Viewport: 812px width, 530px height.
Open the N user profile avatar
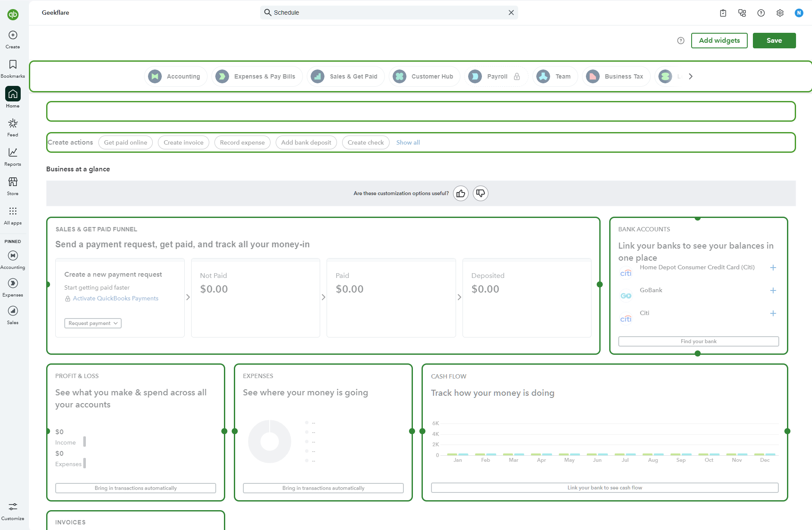pos(799,13)
